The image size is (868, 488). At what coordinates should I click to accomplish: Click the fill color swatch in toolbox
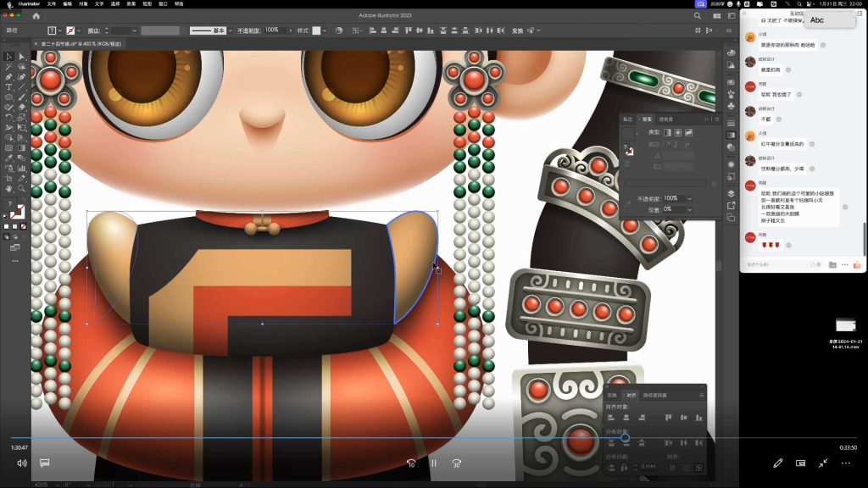[14, 211]
